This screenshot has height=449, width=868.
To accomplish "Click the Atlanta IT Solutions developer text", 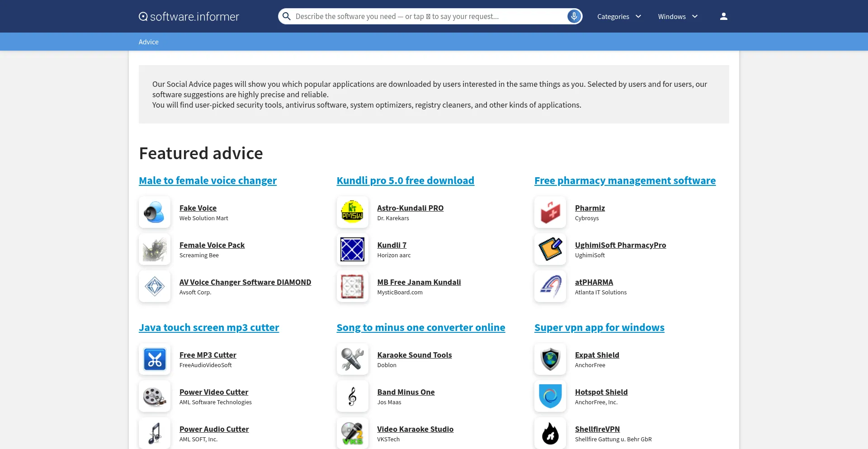I will pyautogui.click(x=601, y=293).
